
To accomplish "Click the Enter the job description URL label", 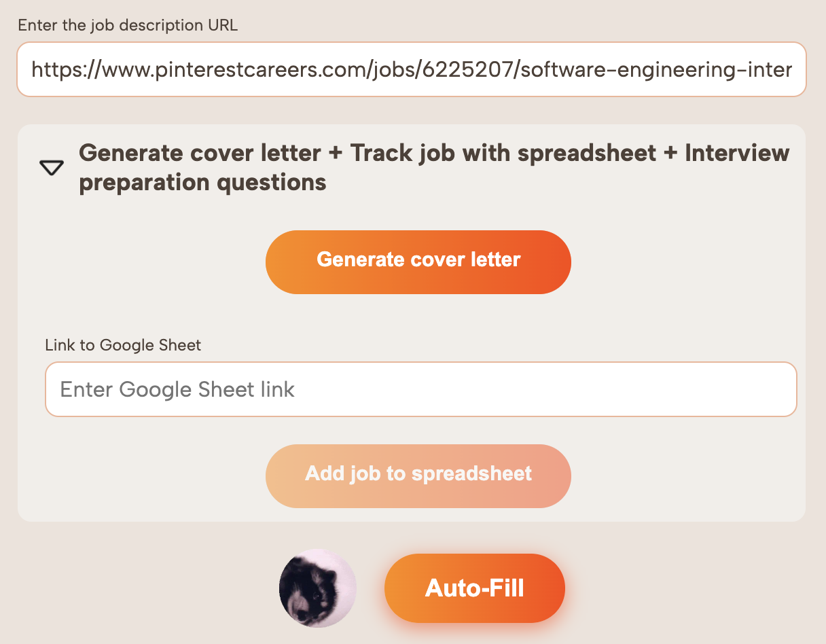I will tap(127, 25).
